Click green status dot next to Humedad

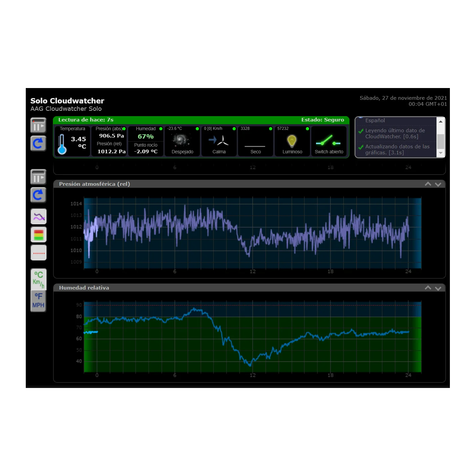point(161,129)
